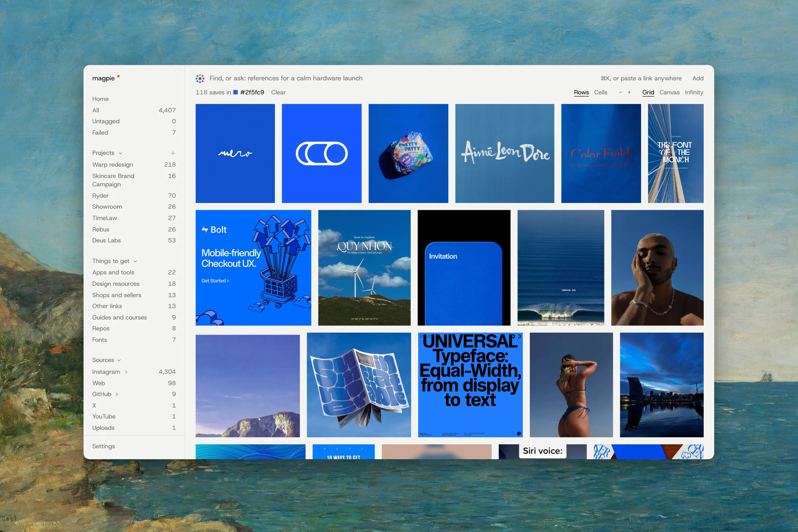Expand the Instagram source chevron

126,372
